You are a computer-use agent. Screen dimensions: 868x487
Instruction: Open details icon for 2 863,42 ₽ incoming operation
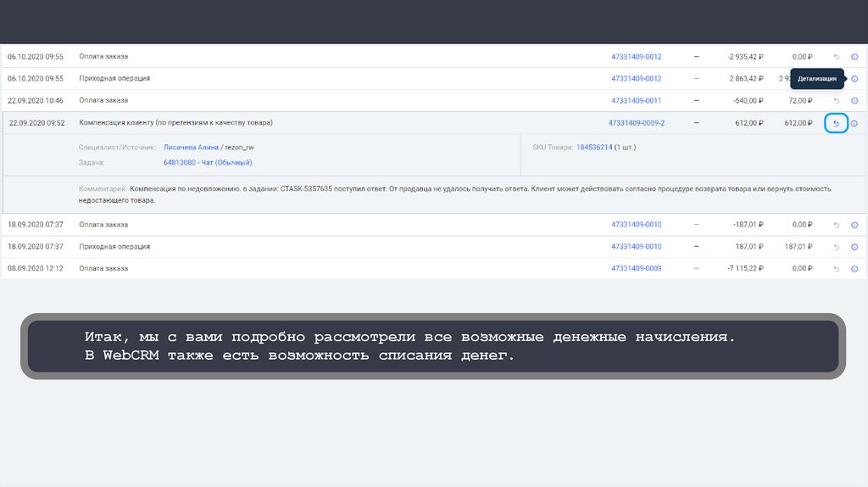854,79
